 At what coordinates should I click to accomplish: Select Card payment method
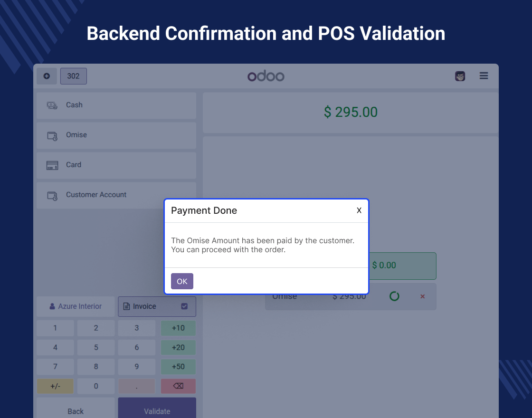pyautogui.click(x=116, y=165)
